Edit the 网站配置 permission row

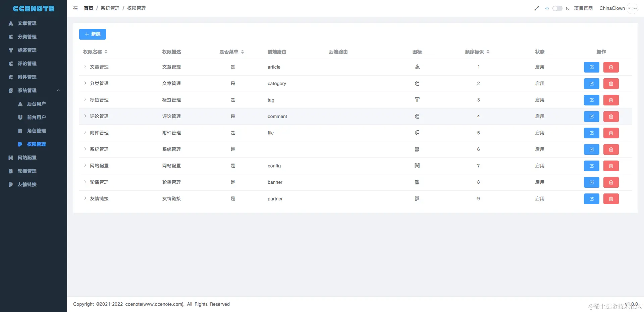click(x=591, y=166)
